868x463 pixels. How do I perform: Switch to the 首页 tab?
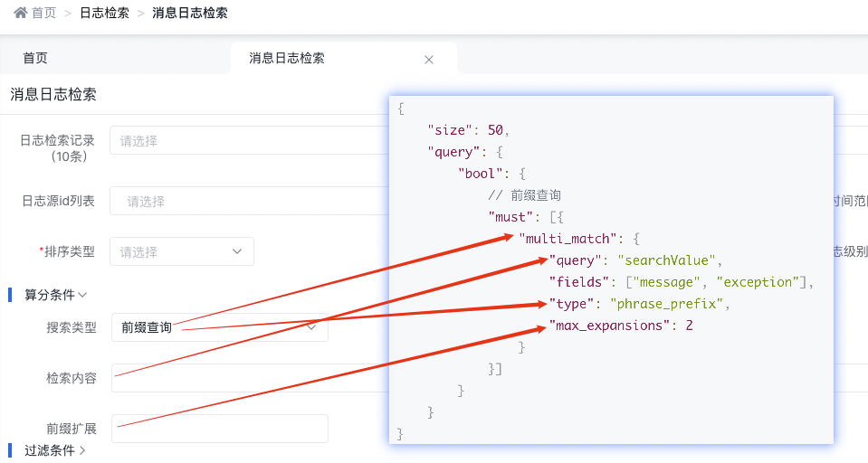tap(35, 58)
